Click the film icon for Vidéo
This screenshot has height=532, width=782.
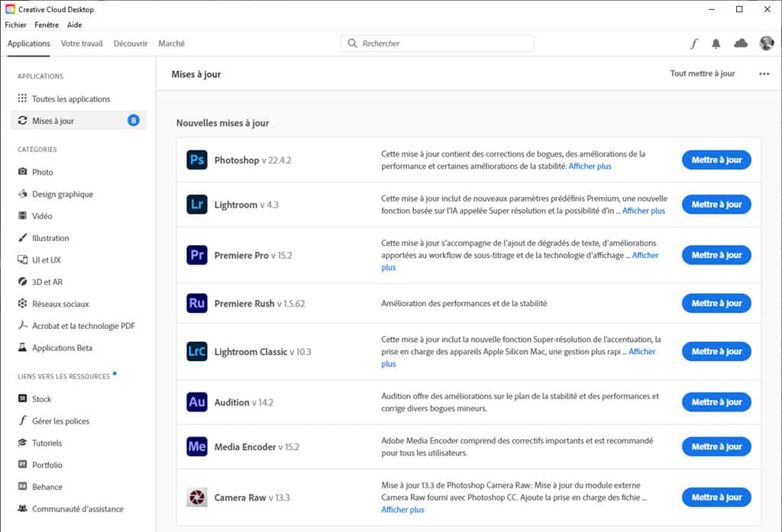(x=22, y=215)
